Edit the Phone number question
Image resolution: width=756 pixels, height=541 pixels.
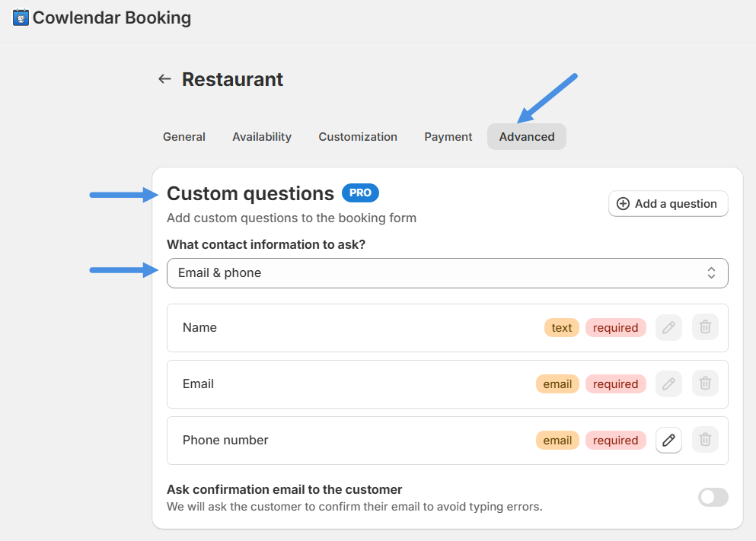668,440
